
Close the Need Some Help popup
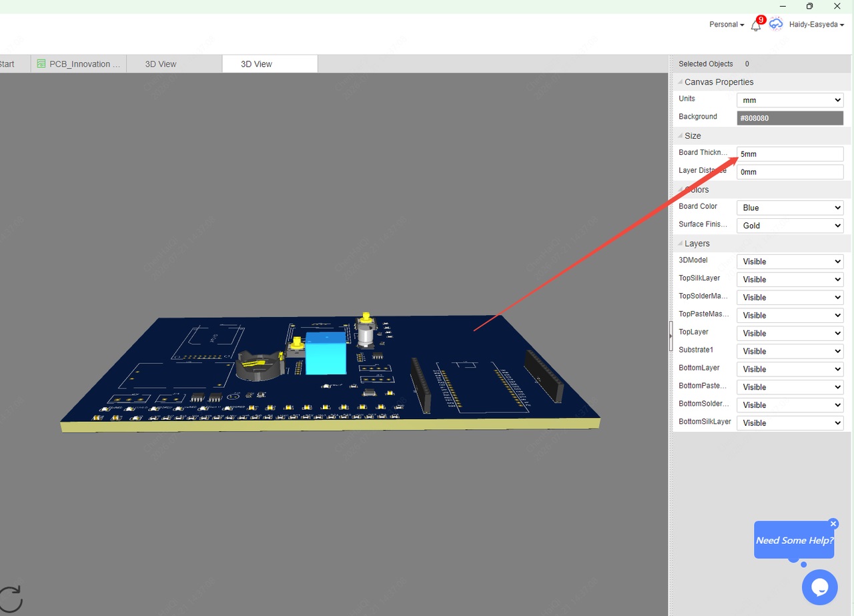coord(833,524)
